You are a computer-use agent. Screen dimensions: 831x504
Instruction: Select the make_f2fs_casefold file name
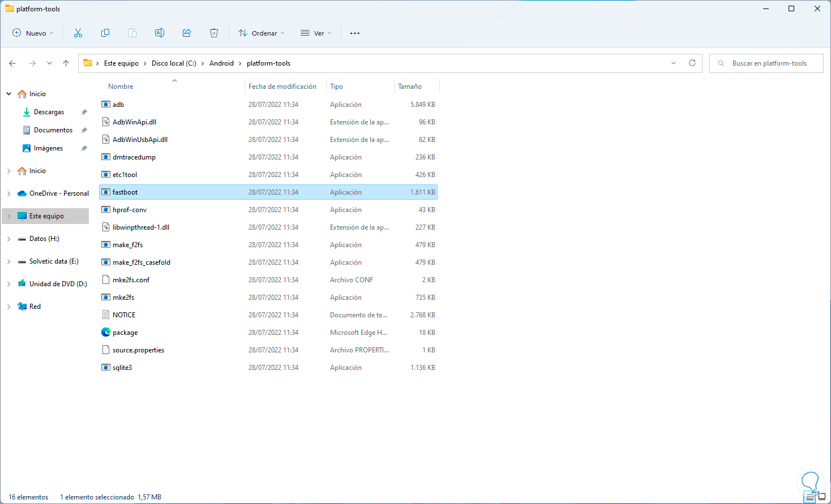coord(142,262)
